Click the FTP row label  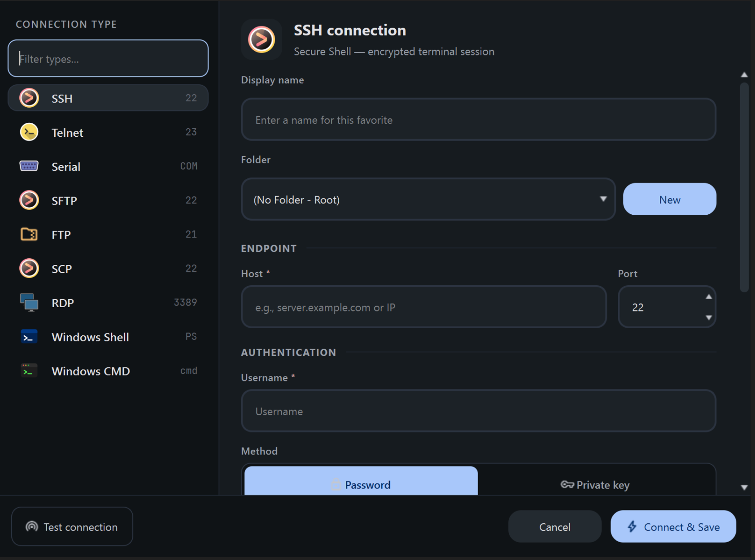[61, 235]
